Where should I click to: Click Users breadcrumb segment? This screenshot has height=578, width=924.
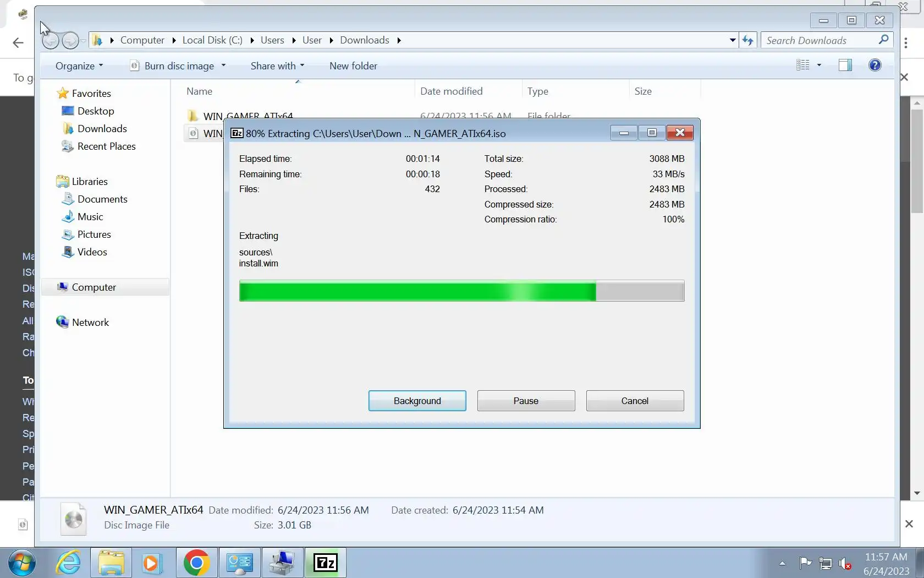272,40
